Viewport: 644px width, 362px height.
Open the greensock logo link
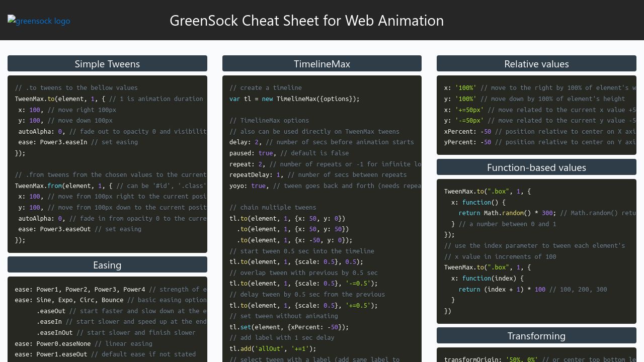[39, 21]
